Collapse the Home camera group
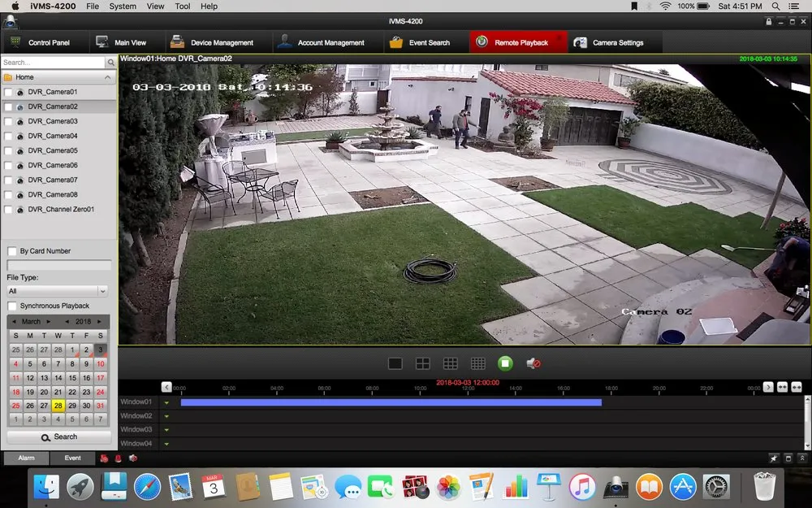 pos(107,77)
